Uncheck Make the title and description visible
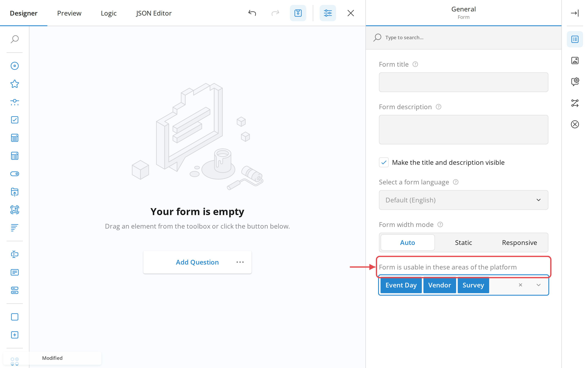Screen dimensions: 588x368 pos(384,162)
